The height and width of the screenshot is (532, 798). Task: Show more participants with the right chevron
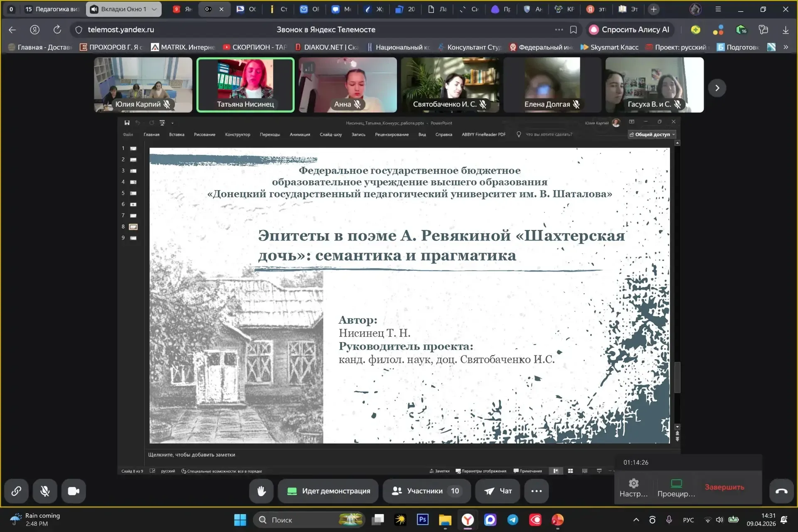(717, 88)
